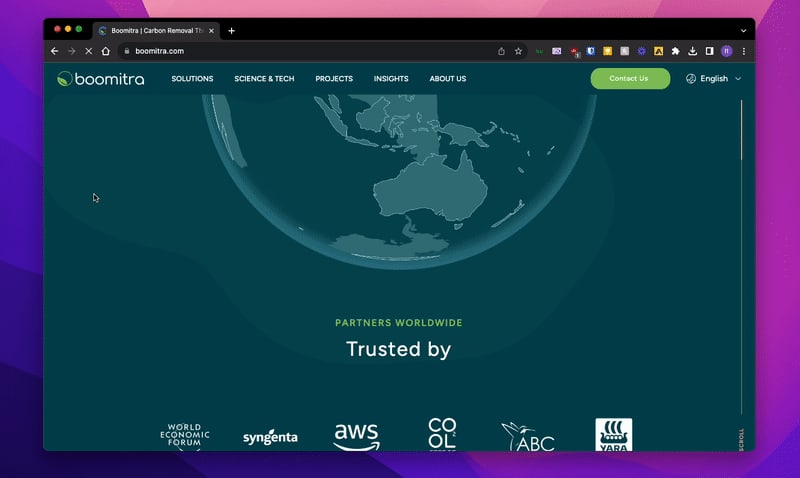Go back to the previous page
800x478 pixels.
pos(55,51)
